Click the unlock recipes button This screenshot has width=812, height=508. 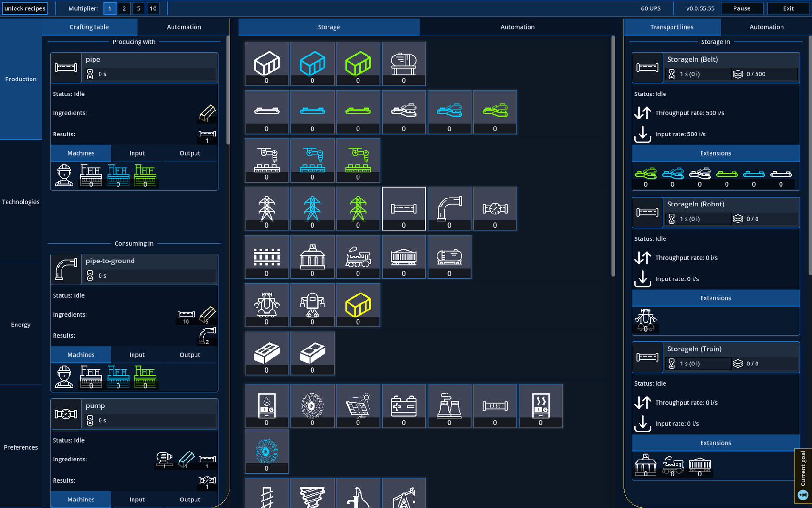[24, 8]
